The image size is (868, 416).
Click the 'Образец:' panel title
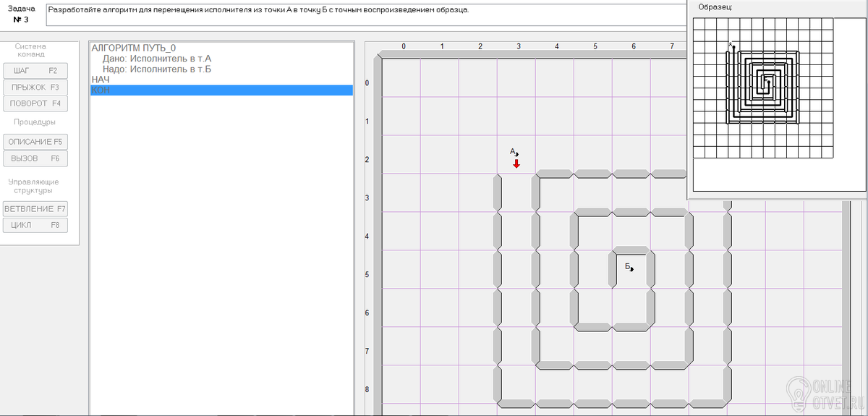click(715, 7)
